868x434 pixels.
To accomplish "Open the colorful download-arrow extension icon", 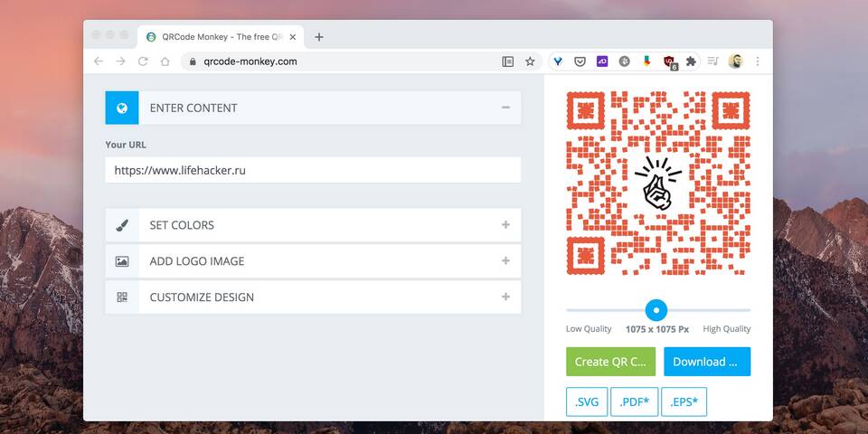I will pos(646,61).
